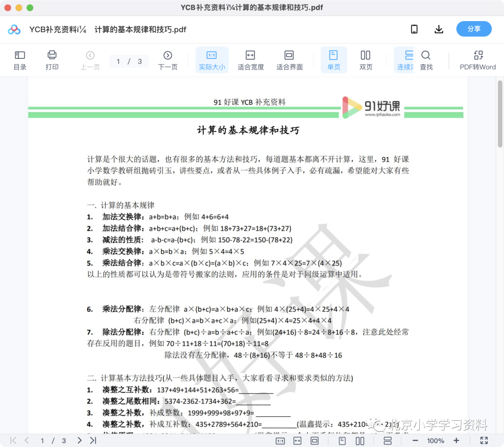Switch to 单页 single page mode
Viewport: 504px width, 447px height.
[334, 61]
